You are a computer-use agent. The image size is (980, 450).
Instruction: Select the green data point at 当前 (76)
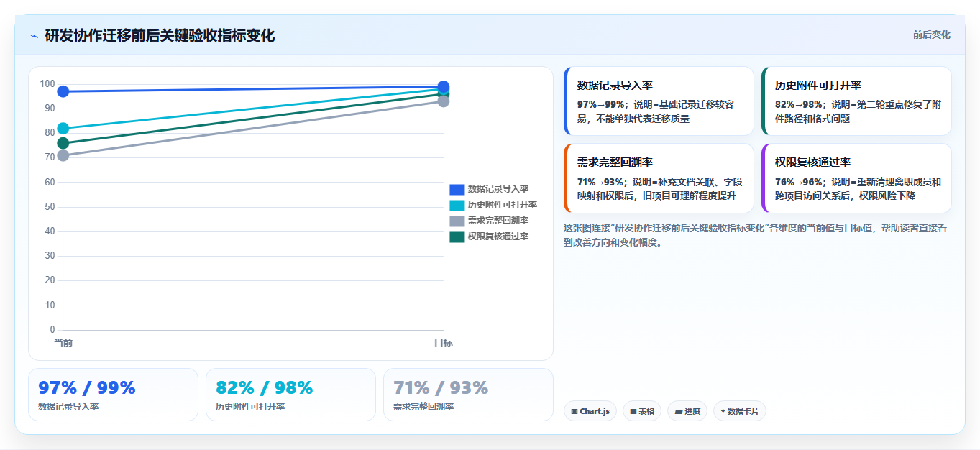[63, 143]
